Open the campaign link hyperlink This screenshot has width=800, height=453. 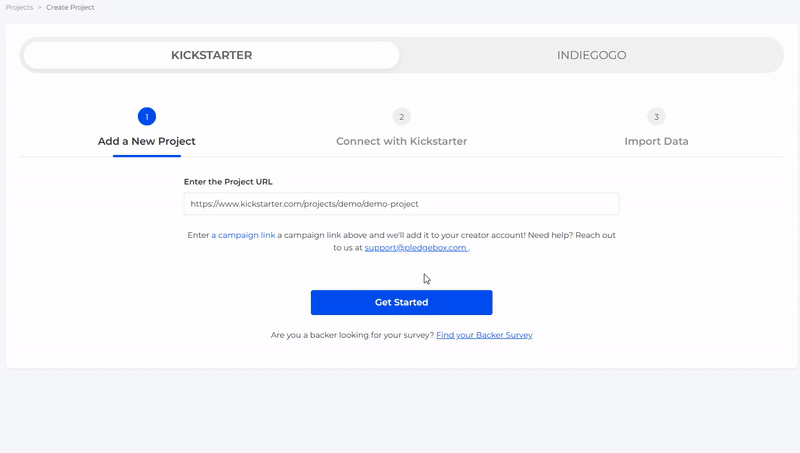click(x=243, y=235)
